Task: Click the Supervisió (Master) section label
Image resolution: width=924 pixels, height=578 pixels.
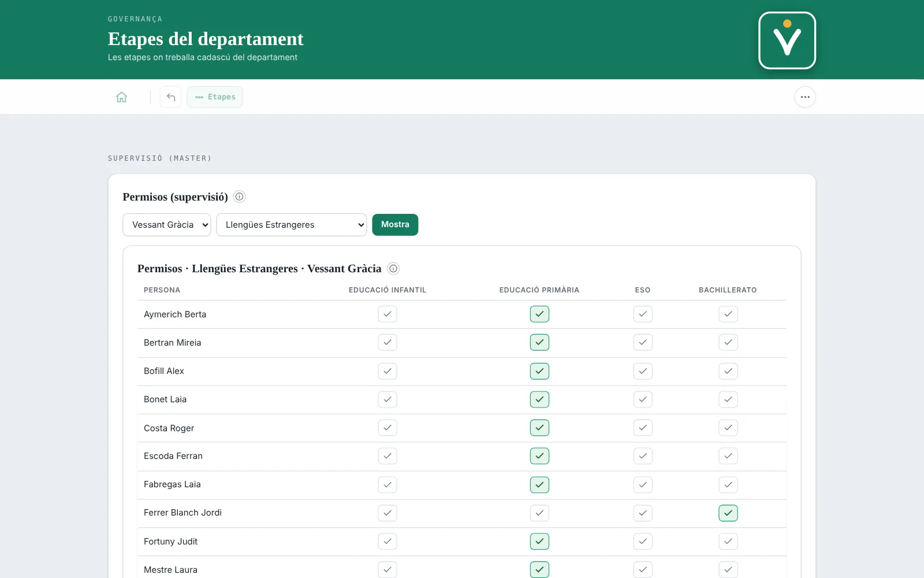Action: 160,158
